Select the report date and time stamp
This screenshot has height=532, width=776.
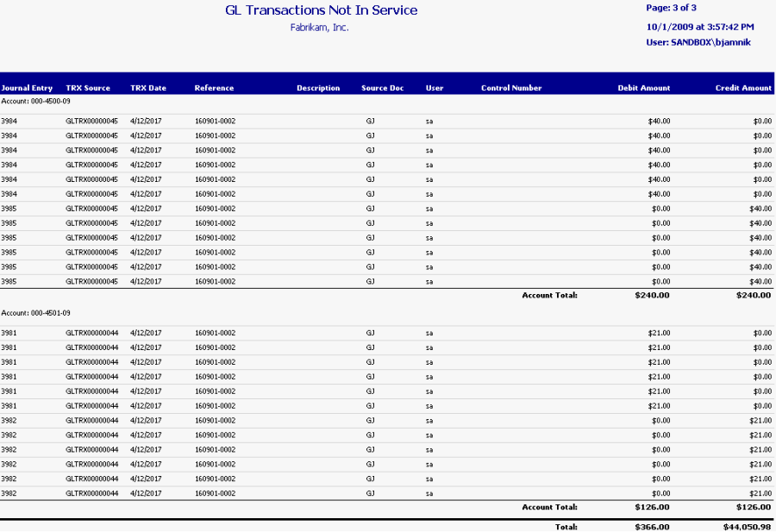pos(700,27)
